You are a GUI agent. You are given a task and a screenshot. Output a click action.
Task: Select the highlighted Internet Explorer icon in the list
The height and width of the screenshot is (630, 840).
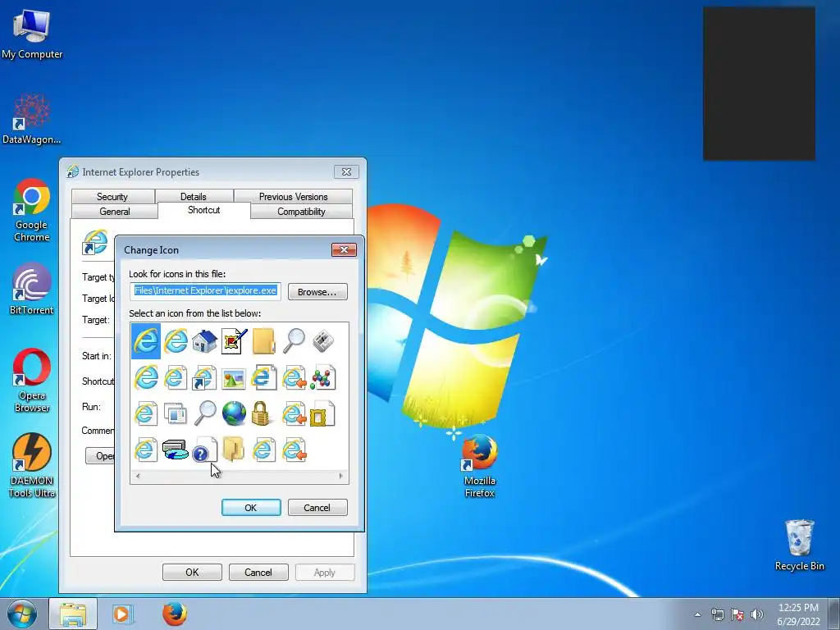[x=146, y=340]
